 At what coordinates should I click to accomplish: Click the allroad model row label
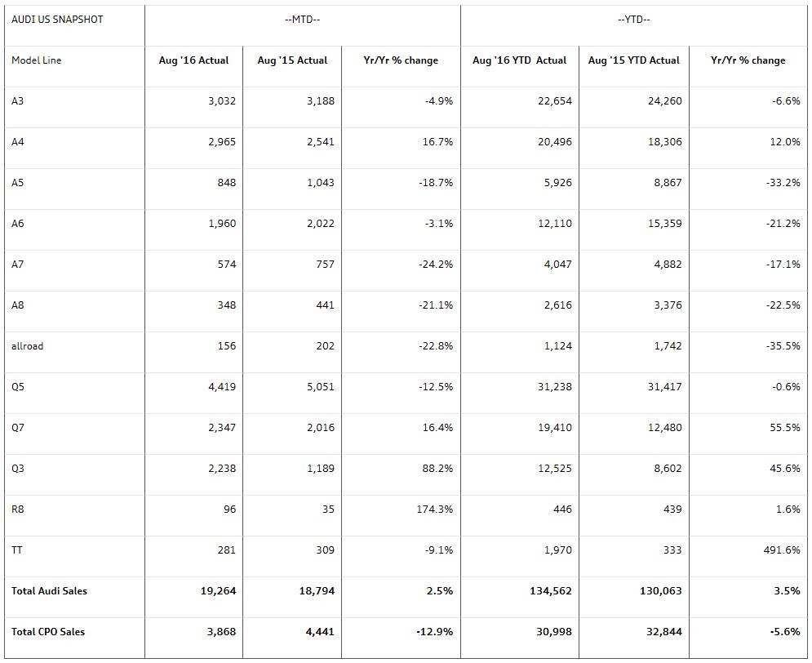tap(28, 346)
